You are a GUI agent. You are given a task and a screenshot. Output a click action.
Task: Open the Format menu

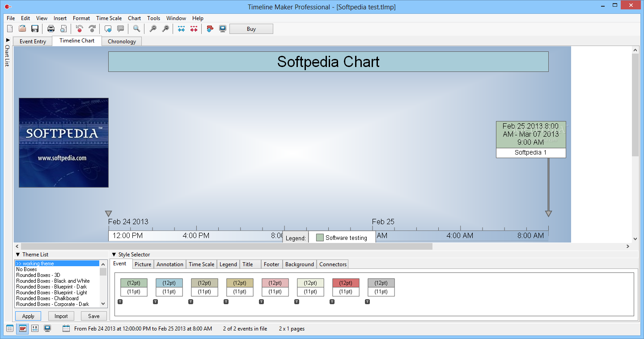(x=81, y=18)
